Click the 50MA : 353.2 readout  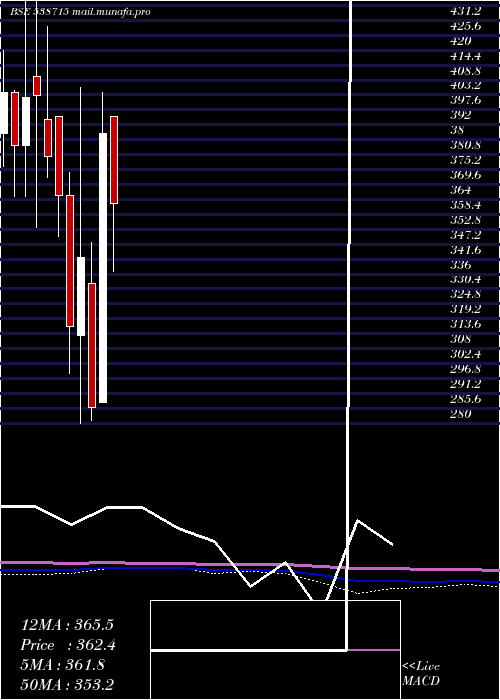tap(69, 685)
